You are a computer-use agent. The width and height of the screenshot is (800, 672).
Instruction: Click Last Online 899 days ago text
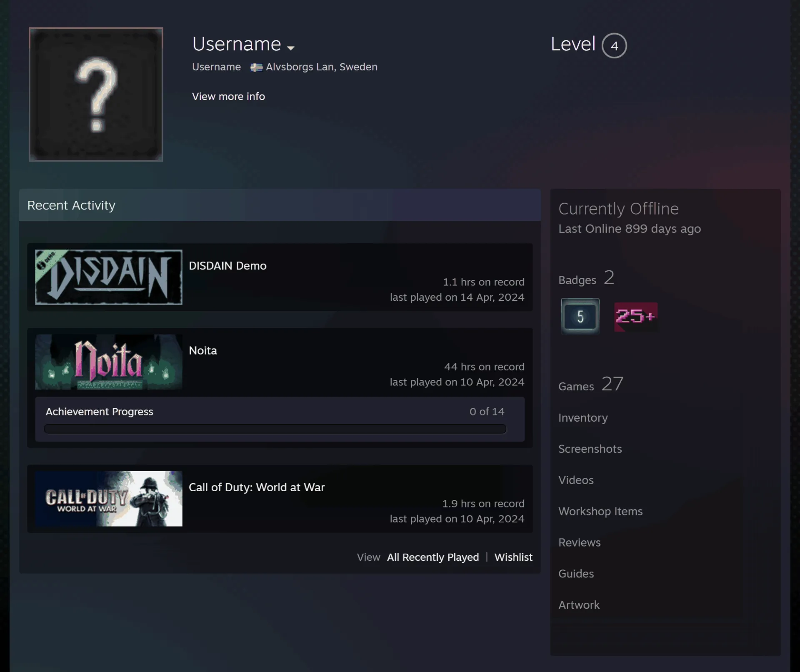tap(630, 229)
